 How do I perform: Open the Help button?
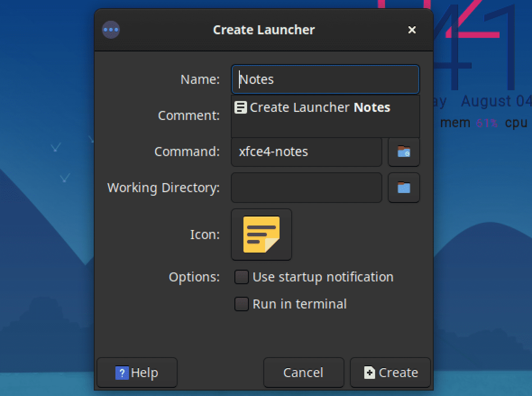tap(137, 373)
